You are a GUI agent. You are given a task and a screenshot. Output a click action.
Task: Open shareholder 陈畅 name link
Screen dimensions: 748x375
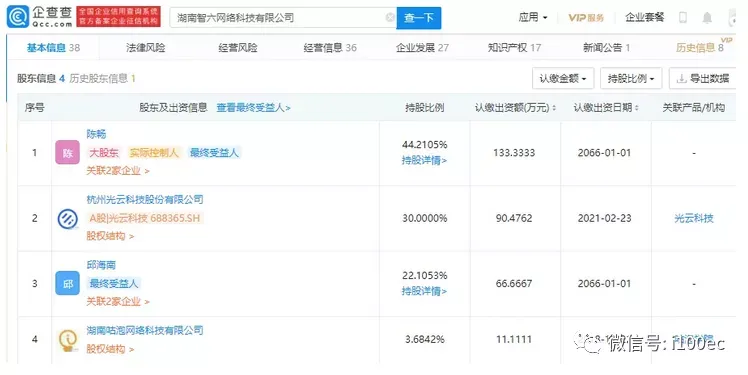(96, 134)
